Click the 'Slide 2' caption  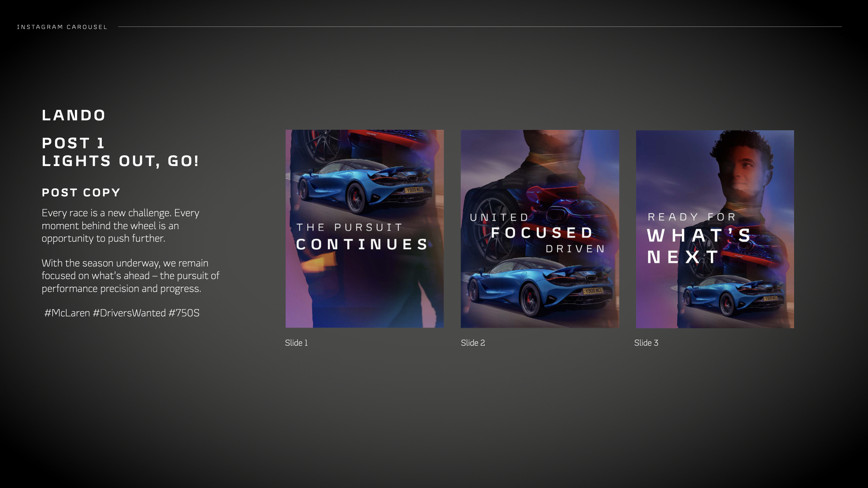[x=473, y=343]
